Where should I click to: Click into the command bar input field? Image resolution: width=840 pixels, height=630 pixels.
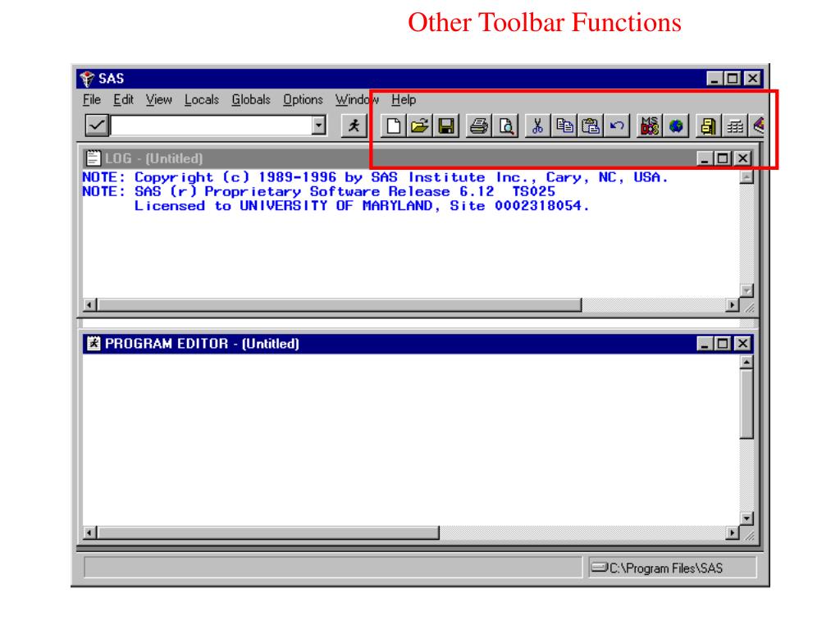point(211,126)
